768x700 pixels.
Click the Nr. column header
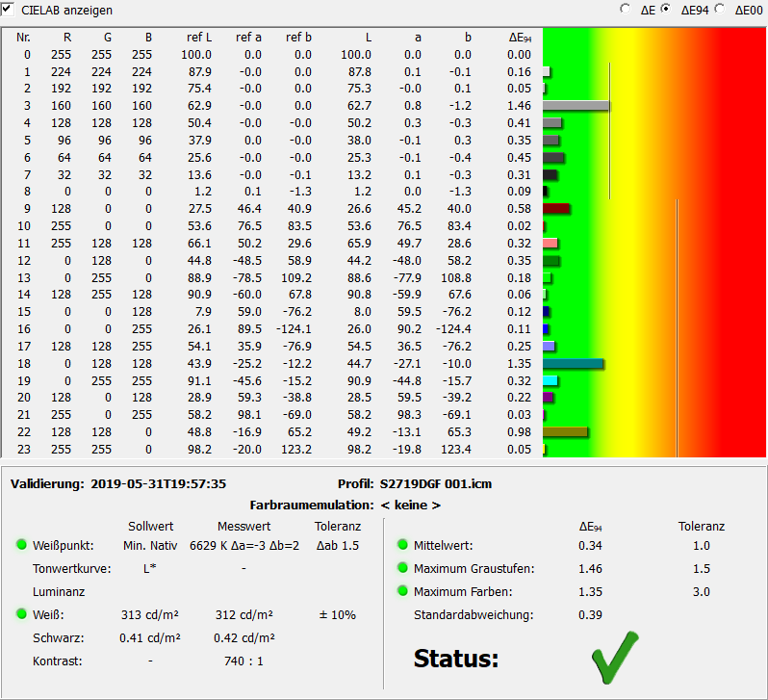[23, 38]
